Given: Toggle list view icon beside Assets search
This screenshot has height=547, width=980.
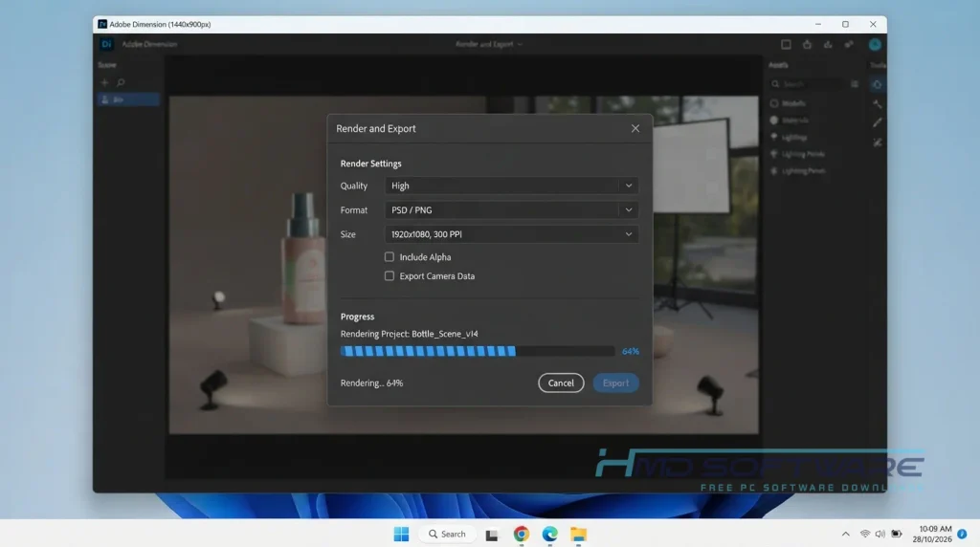Looking at the screenshot, I should click(x=855, y=84).
